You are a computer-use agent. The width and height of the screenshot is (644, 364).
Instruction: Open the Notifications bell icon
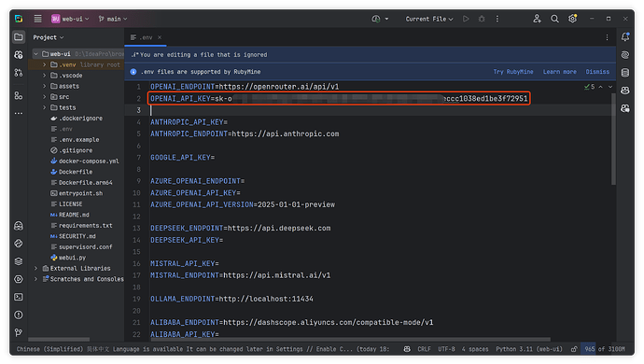pyautogui.click(x=625, y=37)
